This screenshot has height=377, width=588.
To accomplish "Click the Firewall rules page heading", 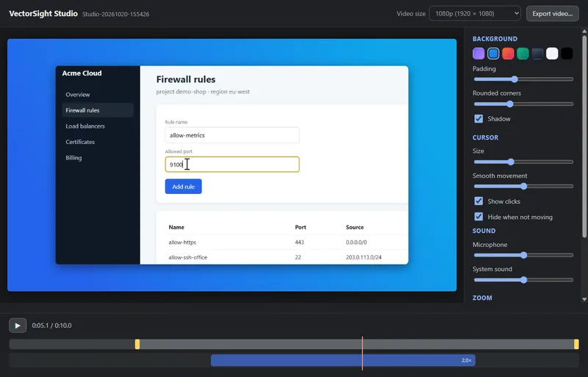I will click(x=186, y=79).
